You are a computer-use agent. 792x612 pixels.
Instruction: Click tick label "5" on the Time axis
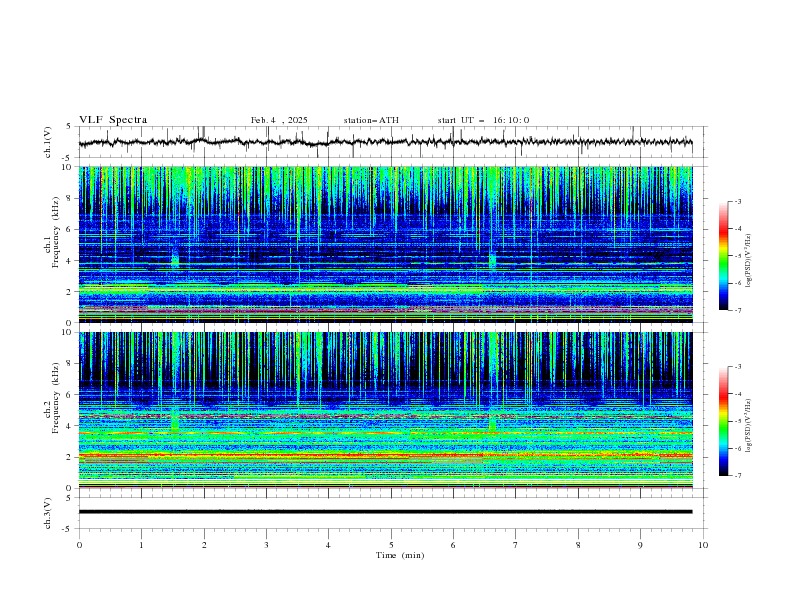pyautogui.click(x=391, y=545)
